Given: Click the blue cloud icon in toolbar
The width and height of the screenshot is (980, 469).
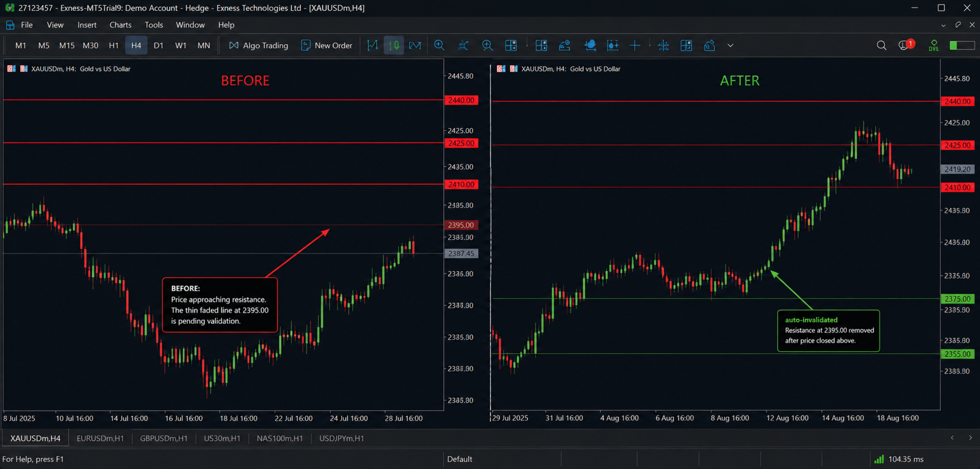Looking at the screenshot, I should click(590, 45).
